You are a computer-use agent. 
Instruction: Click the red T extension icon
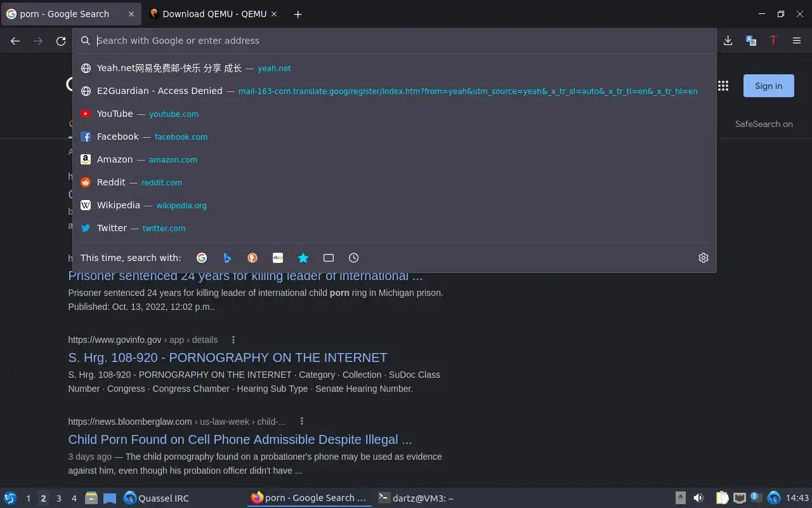(773, 41)
